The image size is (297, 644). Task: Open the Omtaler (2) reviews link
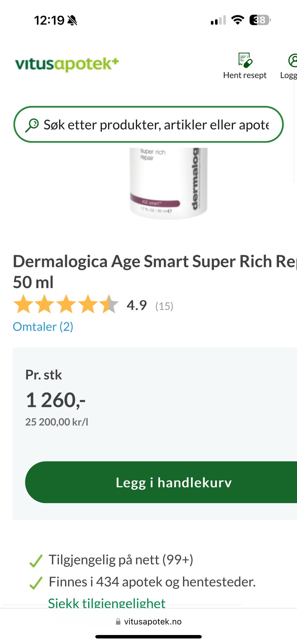(x=43, y=327)
